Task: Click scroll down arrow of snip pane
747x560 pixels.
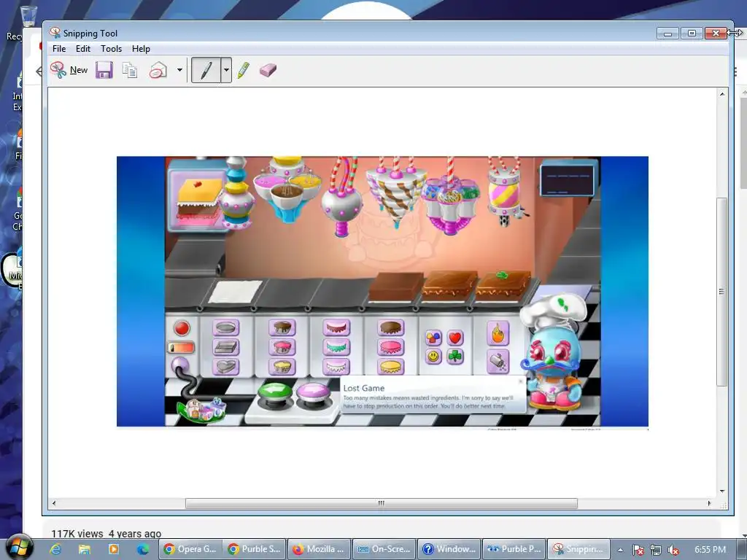Action: pyautogui.click(x=722, y=491)
